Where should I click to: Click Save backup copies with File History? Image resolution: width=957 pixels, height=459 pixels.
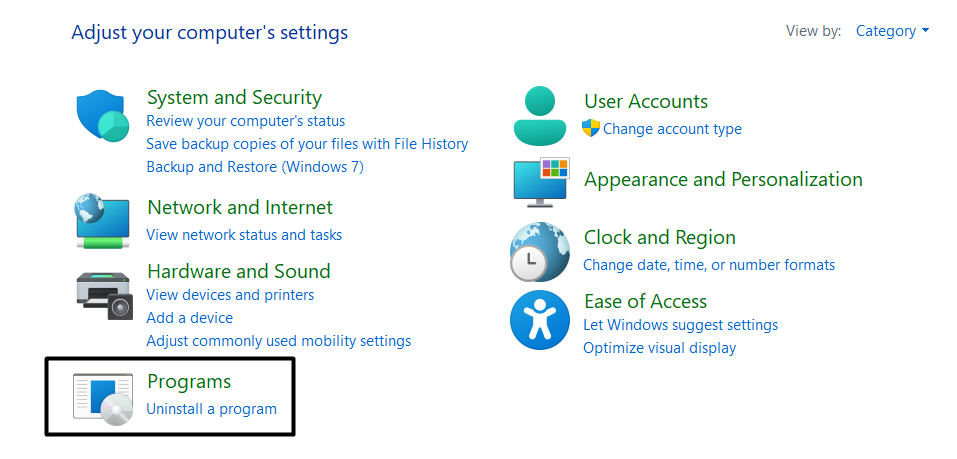pos(307,144)
